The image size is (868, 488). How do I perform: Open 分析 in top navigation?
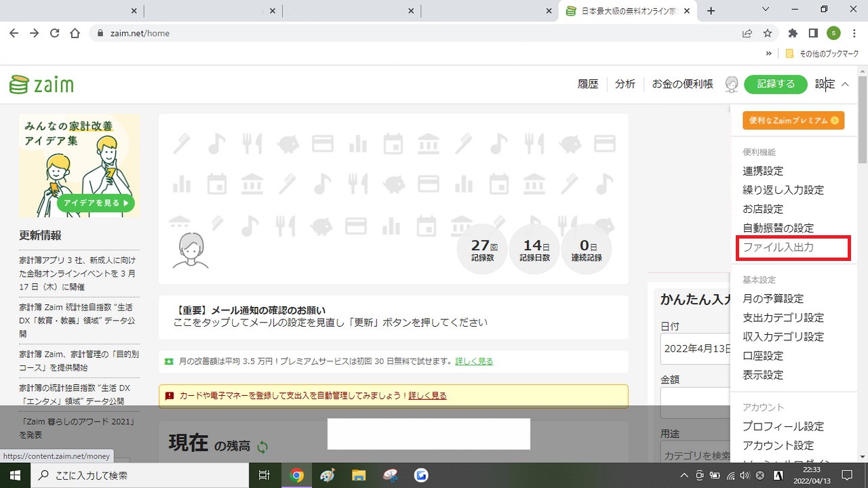coord(625,84)
